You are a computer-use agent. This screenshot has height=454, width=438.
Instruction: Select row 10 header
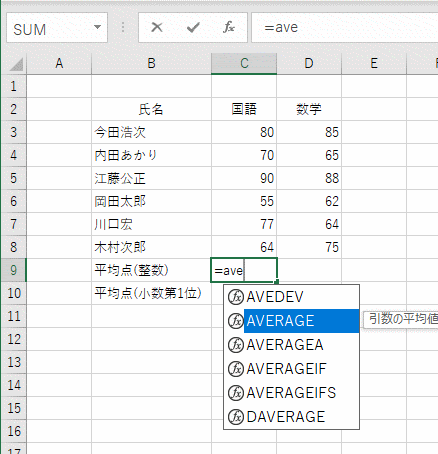click(x=14, y=293)
